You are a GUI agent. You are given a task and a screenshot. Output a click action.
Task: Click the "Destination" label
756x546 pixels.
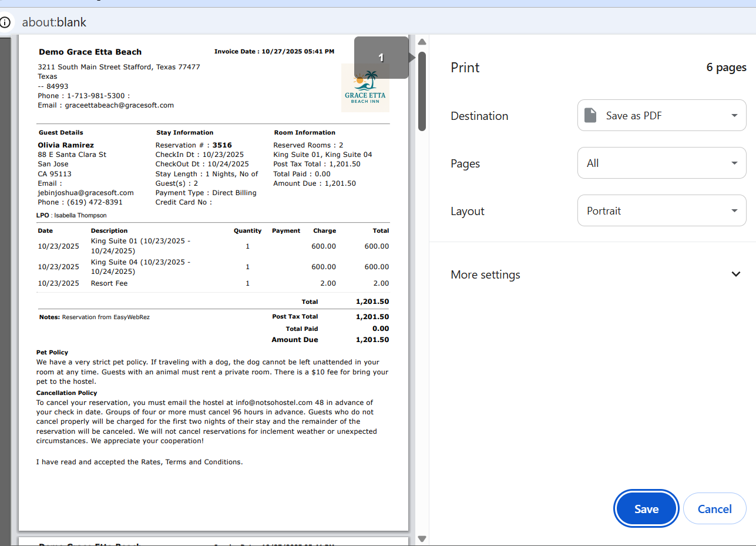pyautogui.click(x=479, y=116)
